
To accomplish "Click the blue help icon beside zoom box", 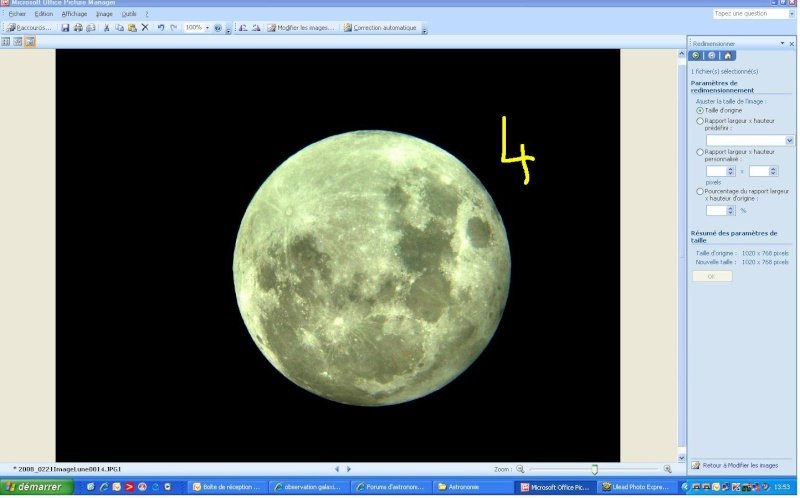I will pos(218,28).
